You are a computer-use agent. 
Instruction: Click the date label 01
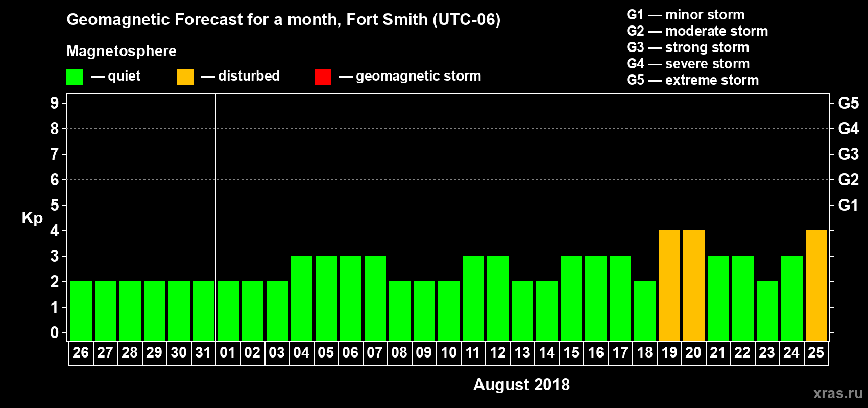[x=228, y=353]
